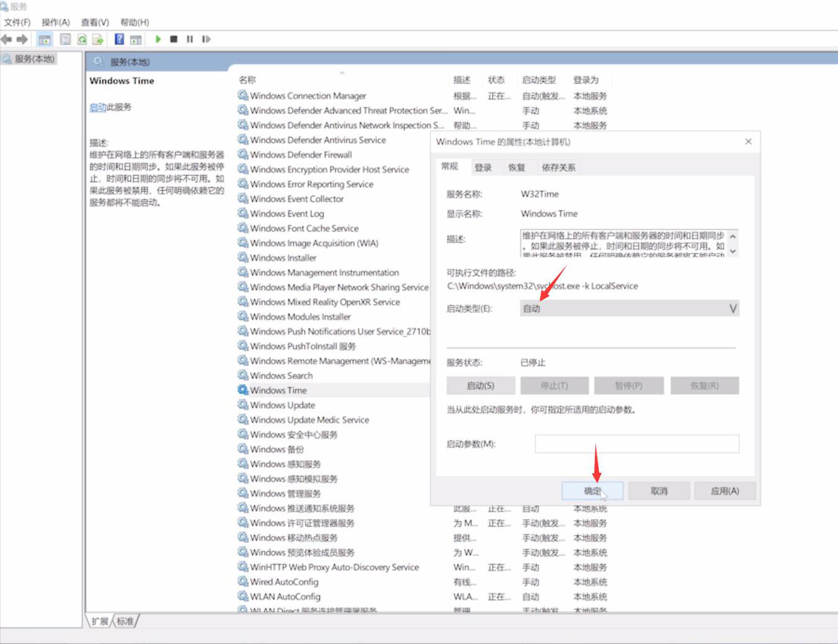
Task: Sort the list by the 登录为 column header
Action: point(586,80)
